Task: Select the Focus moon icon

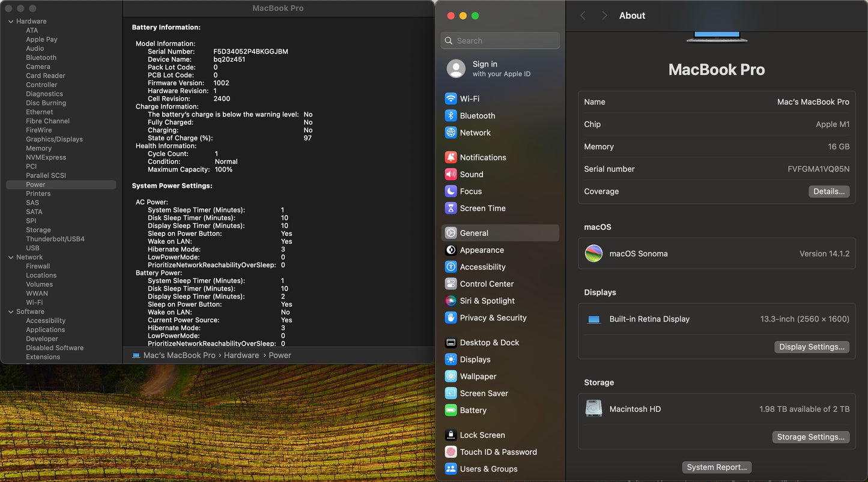Action: [x=451, y=191]
